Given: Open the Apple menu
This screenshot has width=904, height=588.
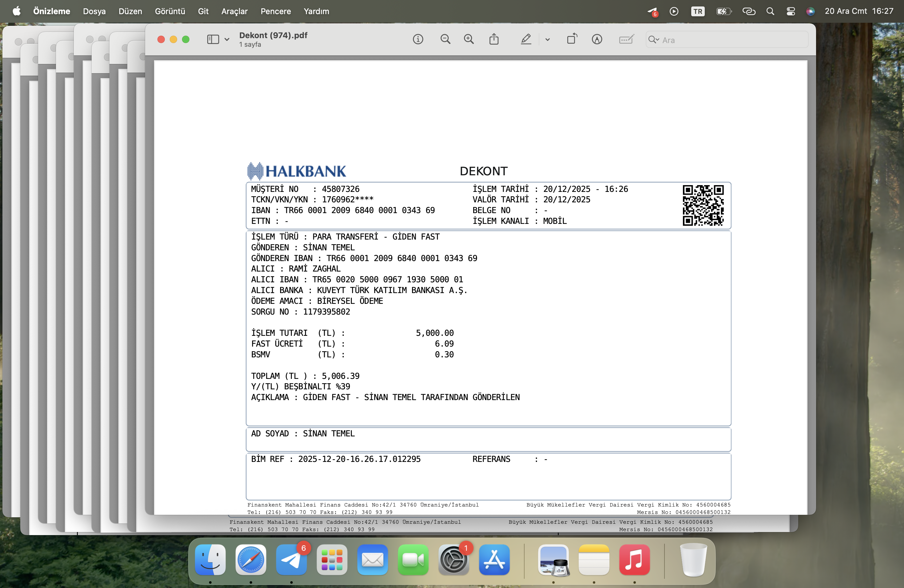Looking at the screenshot, I should tap(16, 11).
